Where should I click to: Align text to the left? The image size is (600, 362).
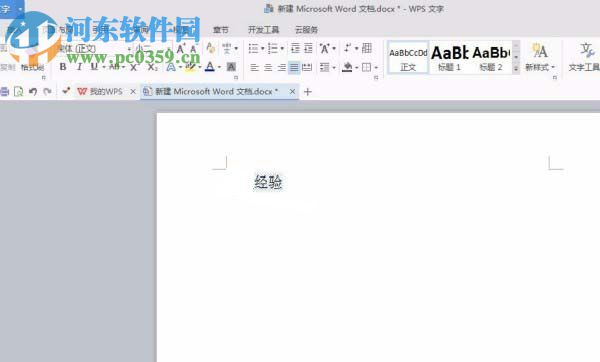(x=254, y=68)
